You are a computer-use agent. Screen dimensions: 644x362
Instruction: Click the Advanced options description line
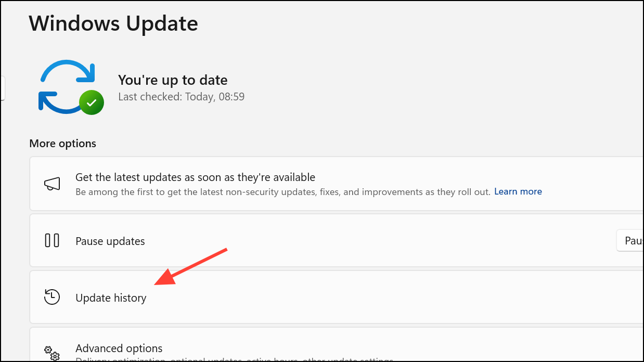[234, 359]
